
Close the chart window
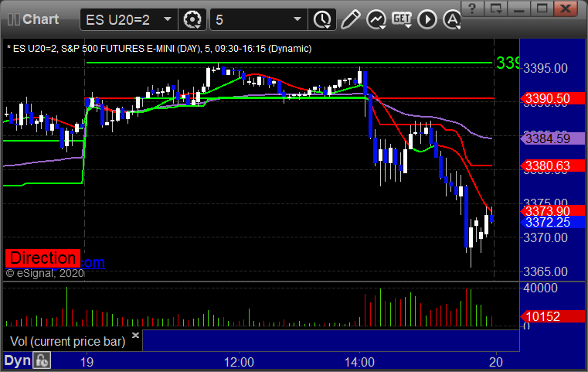click(x=566, y=9)
